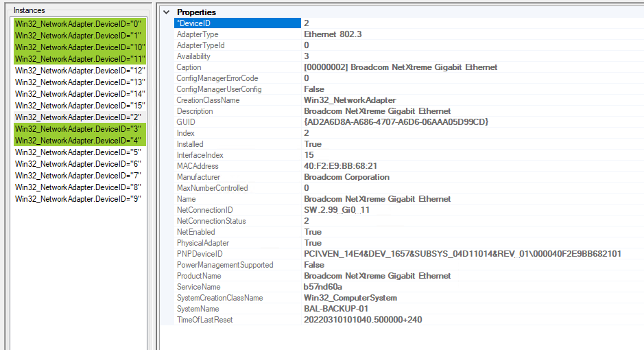Click the Win32_NetworkAdapter class name value
This screenshot has width=644, height=350.
[350, 100]
